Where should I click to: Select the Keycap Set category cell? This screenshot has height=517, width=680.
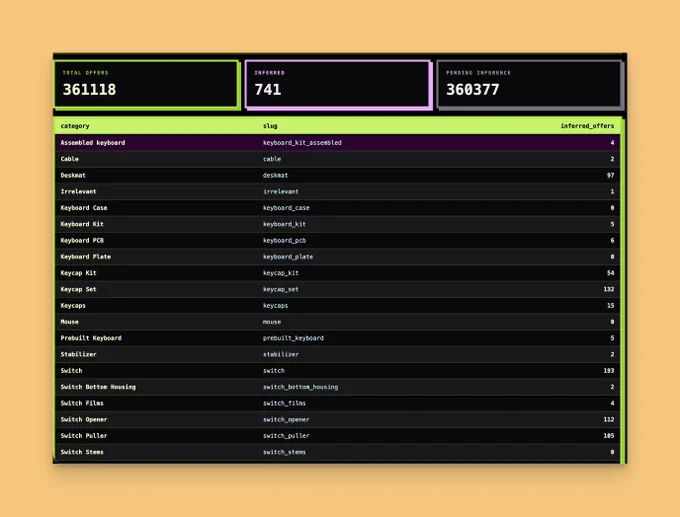[78, 289]
